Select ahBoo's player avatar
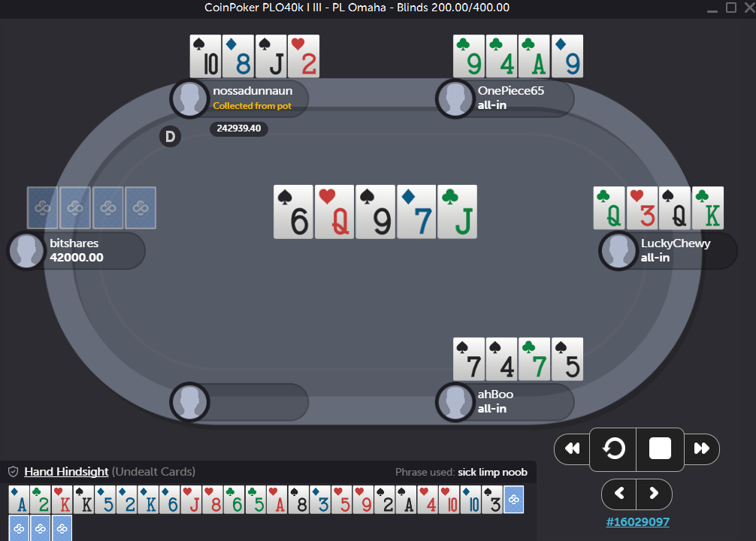 455,402
